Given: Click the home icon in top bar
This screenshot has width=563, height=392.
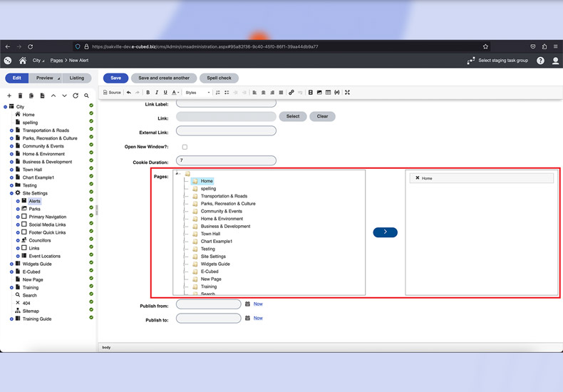Looking at the screenshot, I should point(23,61).
